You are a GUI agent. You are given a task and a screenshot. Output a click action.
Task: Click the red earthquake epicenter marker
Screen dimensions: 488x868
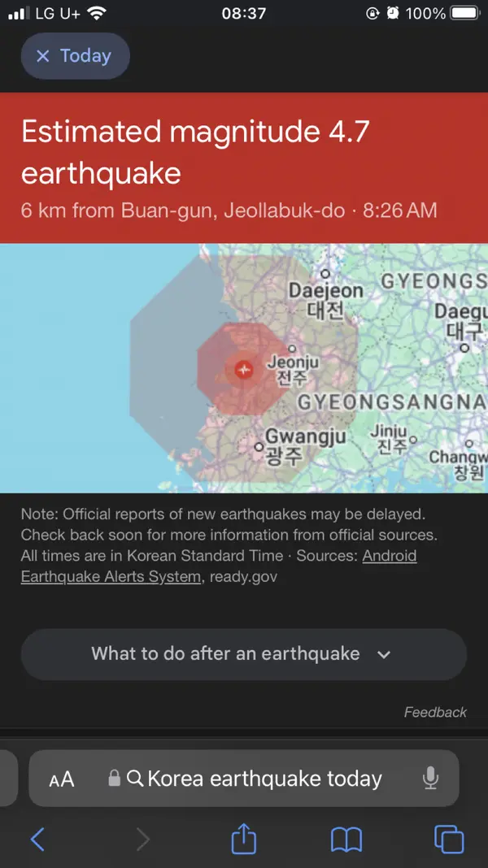pyautogui.click(x=244, y=369)
